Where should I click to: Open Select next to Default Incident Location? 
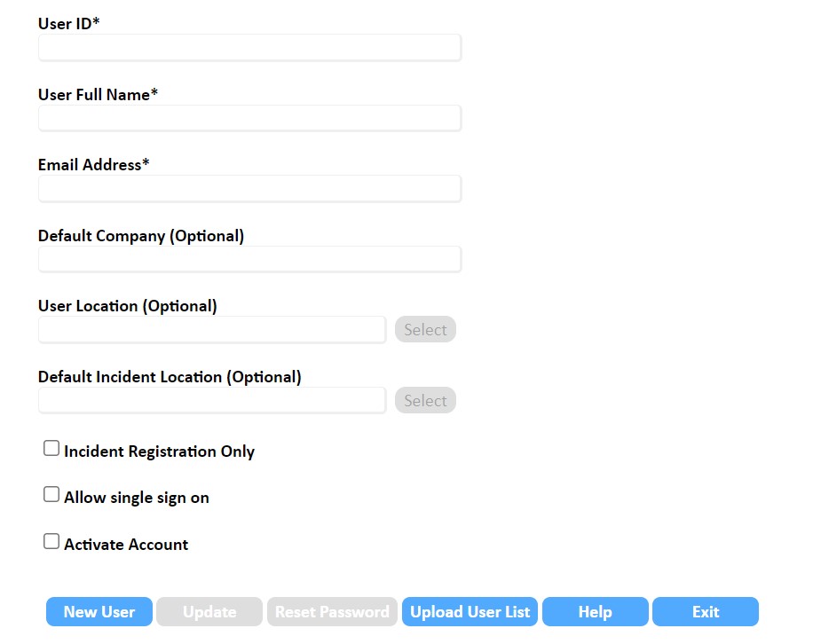click(425, 400)
